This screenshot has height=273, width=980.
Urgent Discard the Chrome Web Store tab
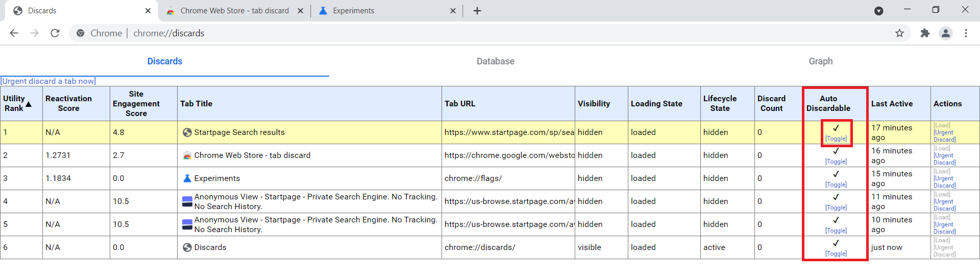pos(944,159)
